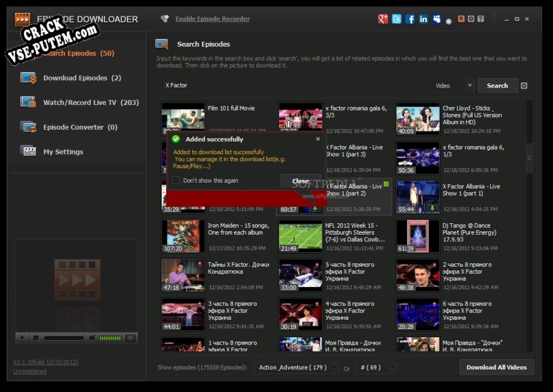Screen dimensions: 553x392
Task: Click title 'X Factor Albania - Live Show 1 (part 1)'
Action: tap(471, 190)
